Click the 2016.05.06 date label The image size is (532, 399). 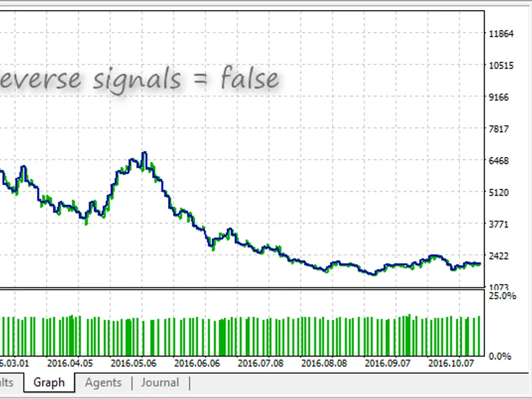134,363
